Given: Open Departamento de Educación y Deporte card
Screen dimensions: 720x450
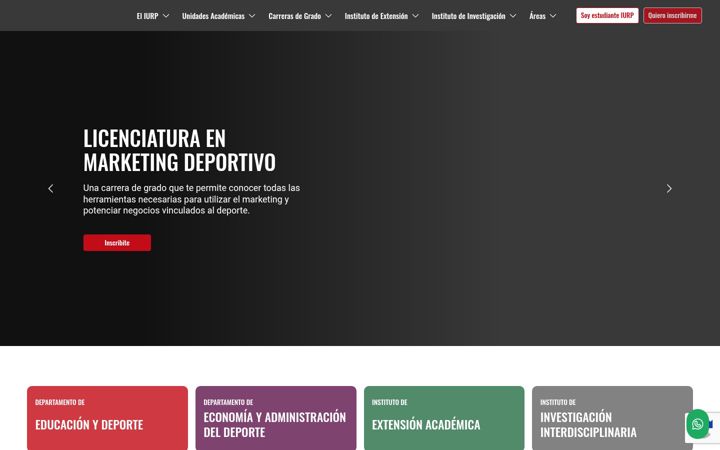Looking at the screenshot, I should [107, 418].
